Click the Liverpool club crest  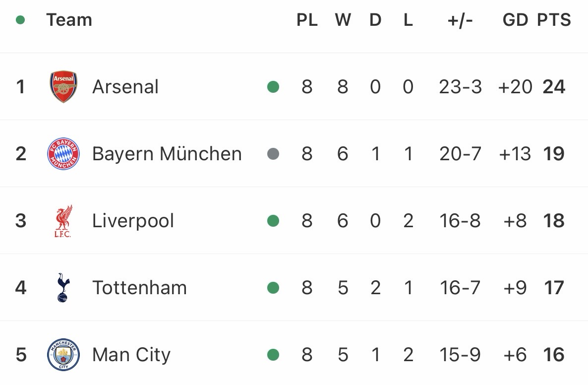pos(63,221)
